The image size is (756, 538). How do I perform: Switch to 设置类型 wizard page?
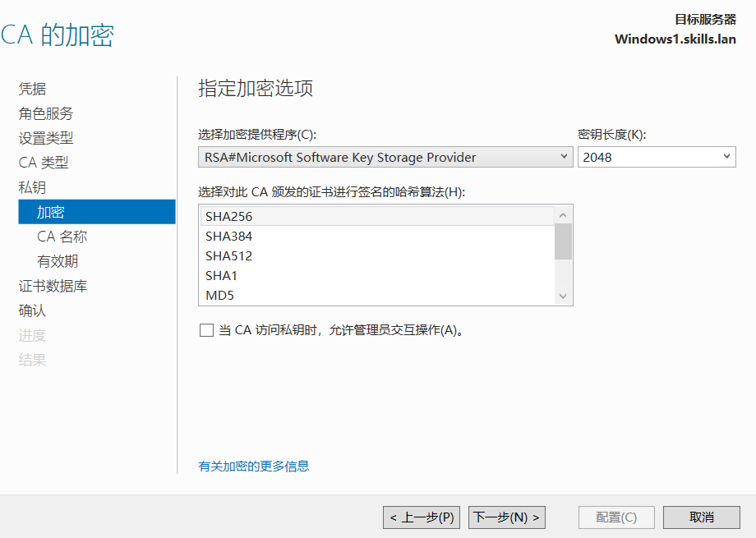46,138
